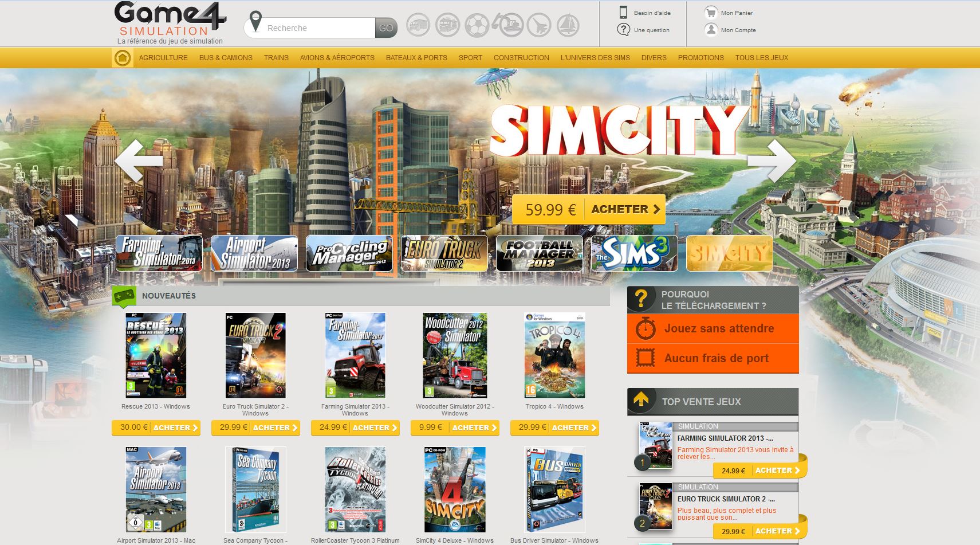Buy SimCity for 59.99 € banner button

point(589,209)
